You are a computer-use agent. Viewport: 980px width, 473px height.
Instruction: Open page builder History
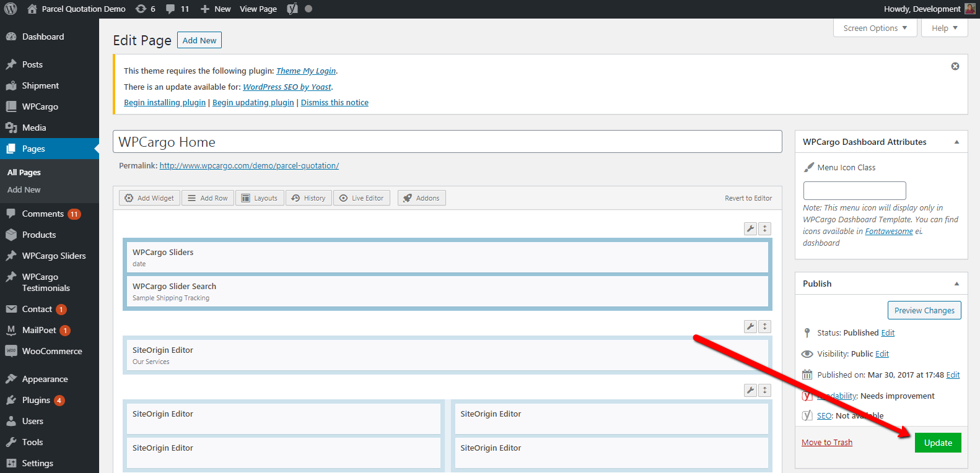[308, 198]
